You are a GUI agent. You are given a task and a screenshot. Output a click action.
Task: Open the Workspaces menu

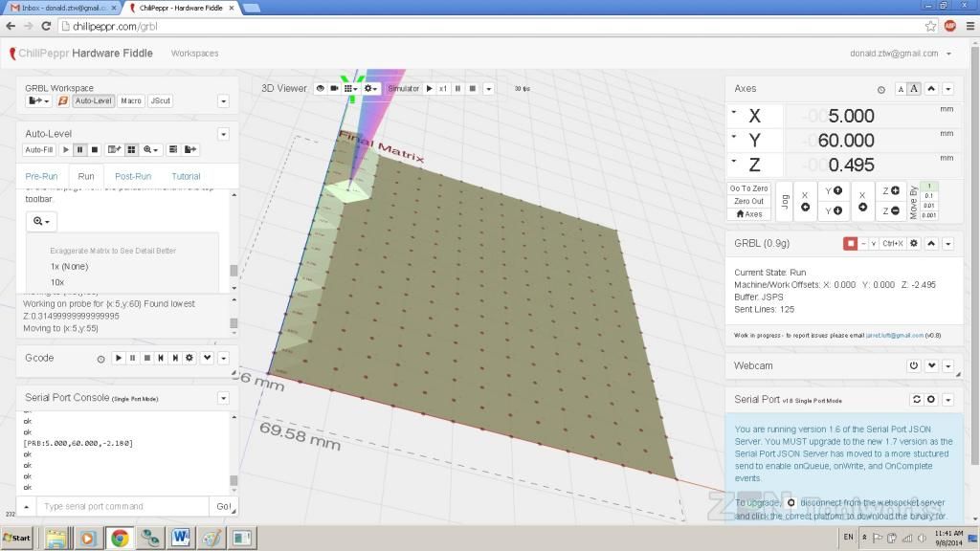[x=195, y=54]
